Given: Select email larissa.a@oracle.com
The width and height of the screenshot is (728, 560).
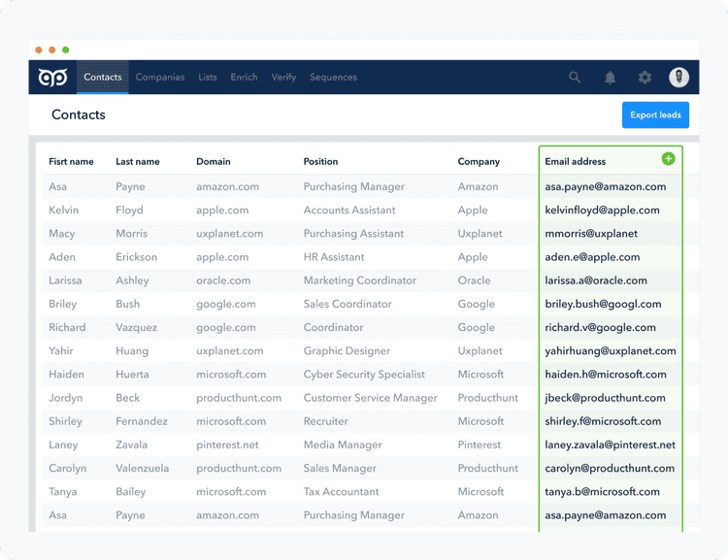Looking at the screenshot, I should pos(596,280).
